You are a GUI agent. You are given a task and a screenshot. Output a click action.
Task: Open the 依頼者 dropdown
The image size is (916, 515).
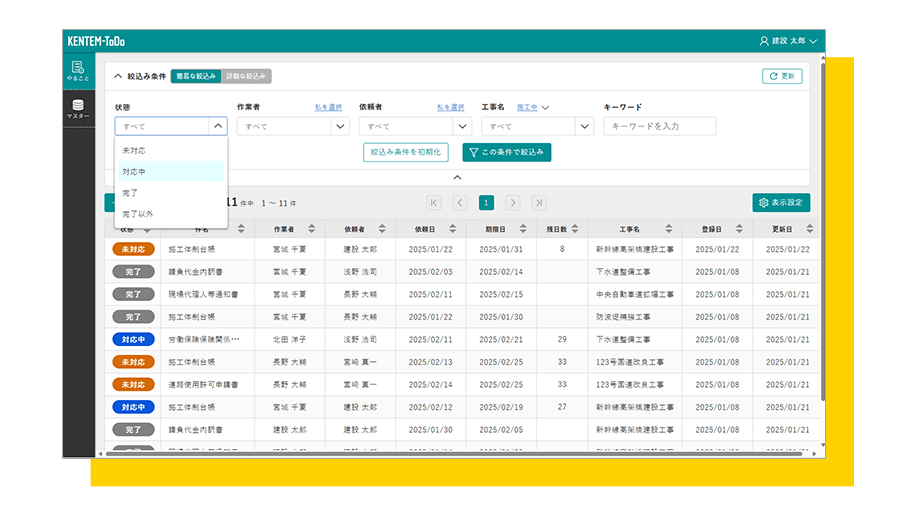tap(415, 126)
